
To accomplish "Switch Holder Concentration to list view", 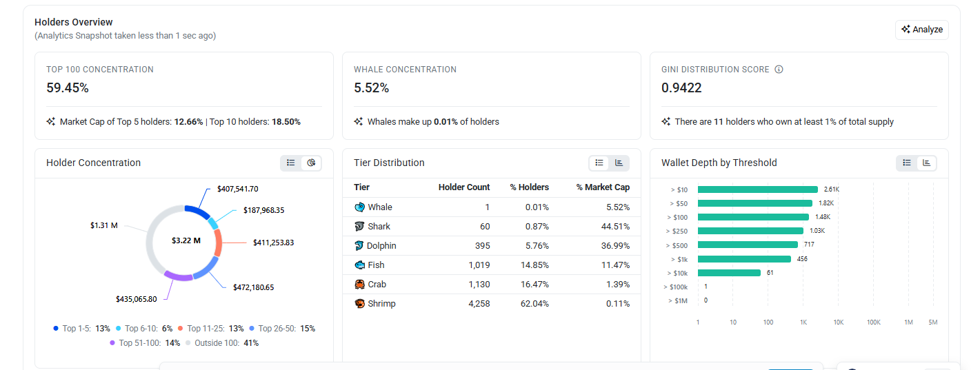I will (291, 163).
